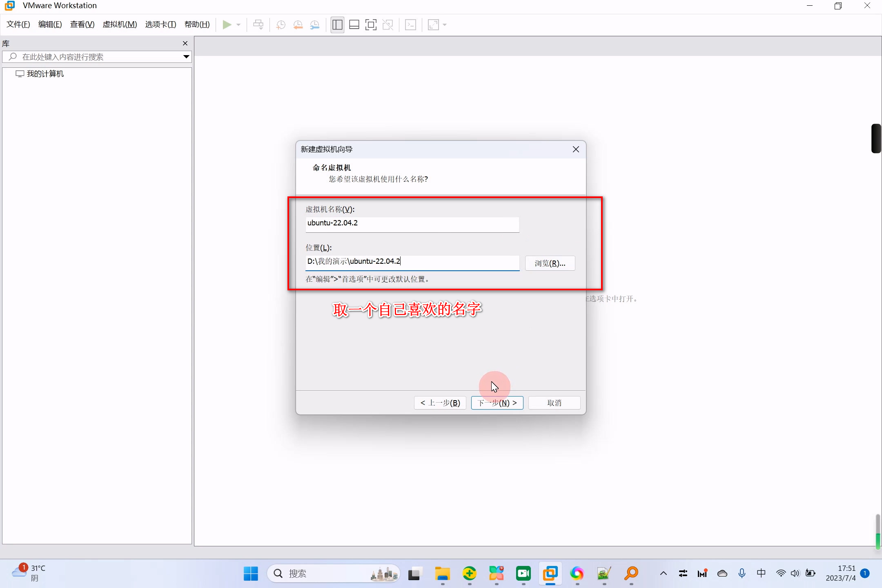Click the taskbar 搜索 search box
This screenshot has width=882, height=588.
(333, 574)
